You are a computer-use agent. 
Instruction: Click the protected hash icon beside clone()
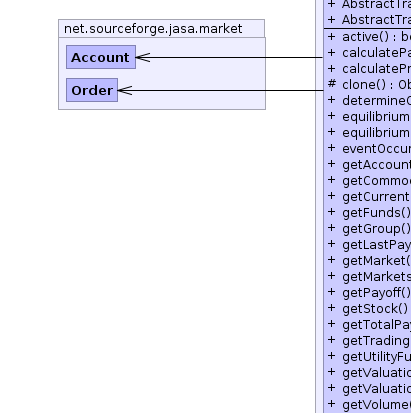[332, 84]
